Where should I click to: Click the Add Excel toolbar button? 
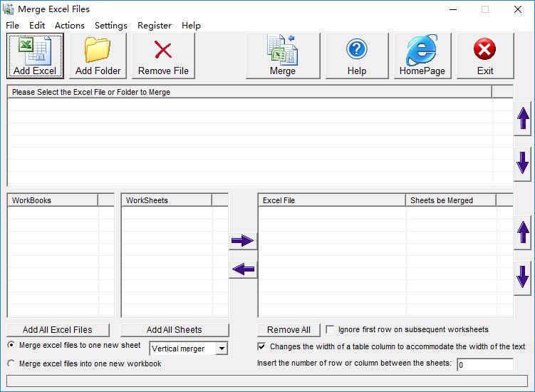click(x=35, y=56)
